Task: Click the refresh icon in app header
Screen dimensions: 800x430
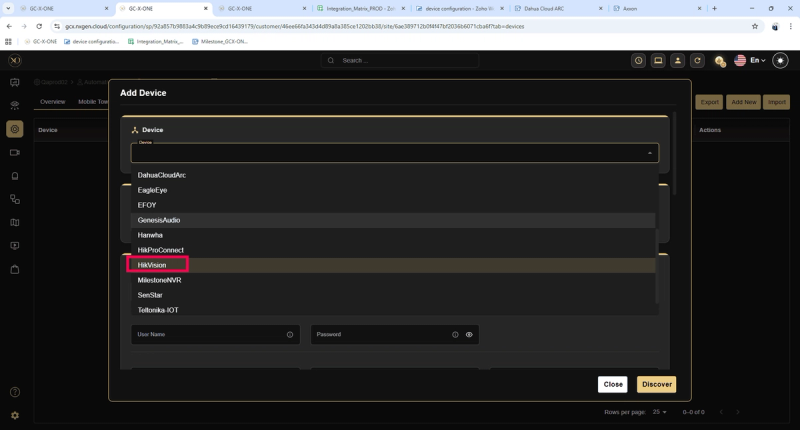Action: (x=697, y=61)
